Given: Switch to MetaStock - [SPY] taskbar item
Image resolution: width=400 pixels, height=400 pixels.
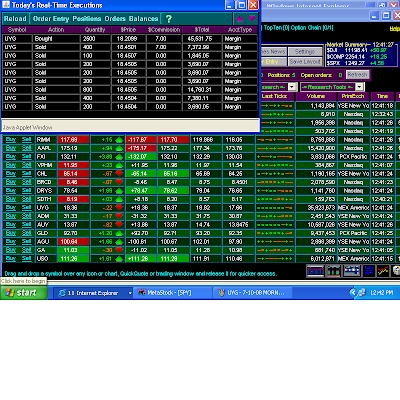Looking at the screenshot, I should (173, 293).
